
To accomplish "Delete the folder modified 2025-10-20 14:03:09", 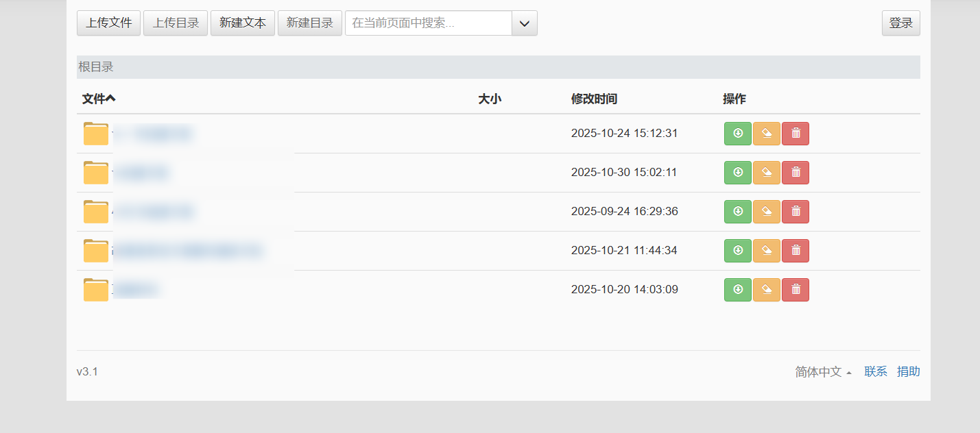I will click(796, 290).
